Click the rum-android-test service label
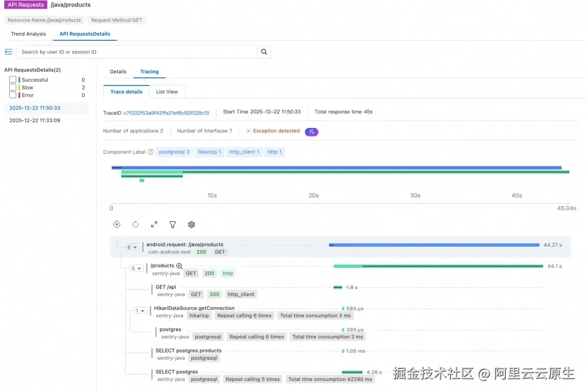Screen dimensions: 586x392 (x=169, y=252)
